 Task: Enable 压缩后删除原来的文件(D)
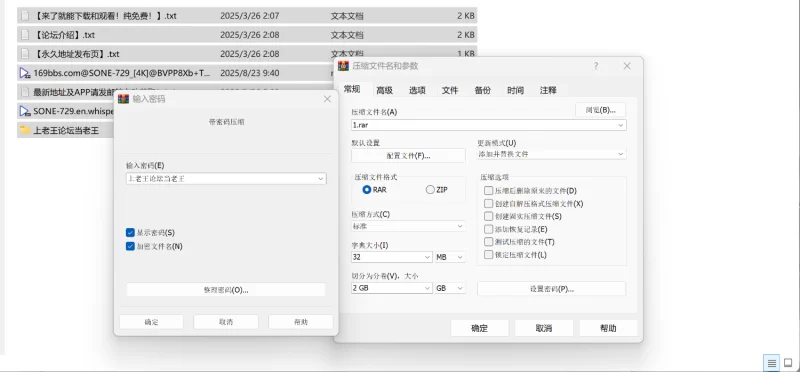click(489, 191)
